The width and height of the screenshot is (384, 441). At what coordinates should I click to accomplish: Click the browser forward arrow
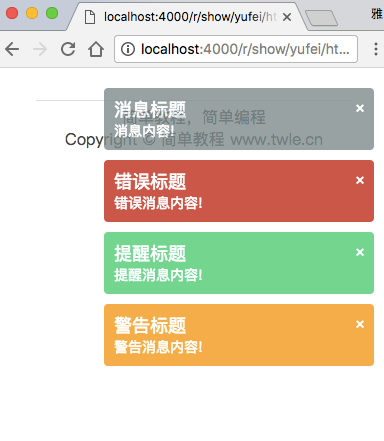(x=40, y=49)
